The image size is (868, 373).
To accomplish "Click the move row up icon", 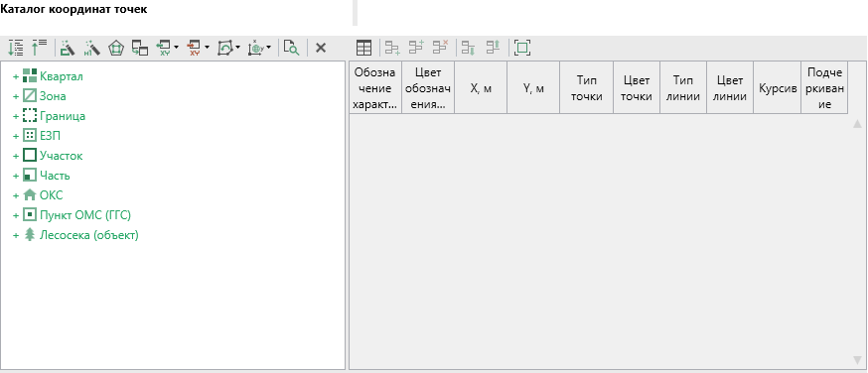I will (493, 48).
